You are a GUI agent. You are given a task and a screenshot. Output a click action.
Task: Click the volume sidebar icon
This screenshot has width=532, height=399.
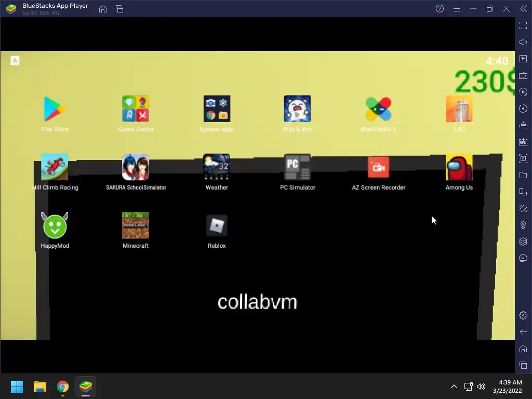pos(523,42)
